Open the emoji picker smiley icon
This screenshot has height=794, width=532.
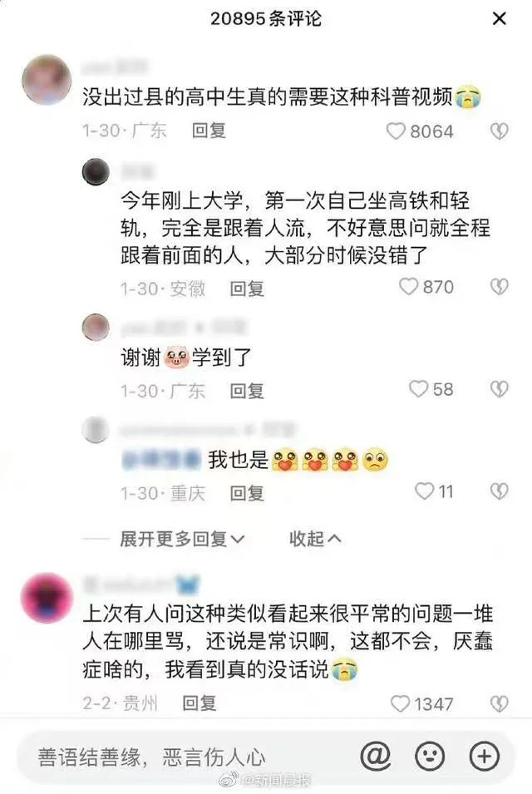tap(430, 757)
